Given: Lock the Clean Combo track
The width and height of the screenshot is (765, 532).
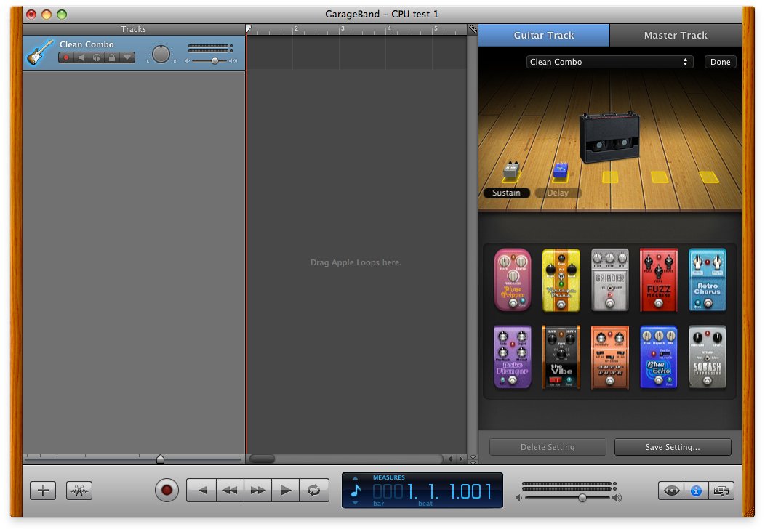Looking at the screenshot, I should tap(112, 57).
